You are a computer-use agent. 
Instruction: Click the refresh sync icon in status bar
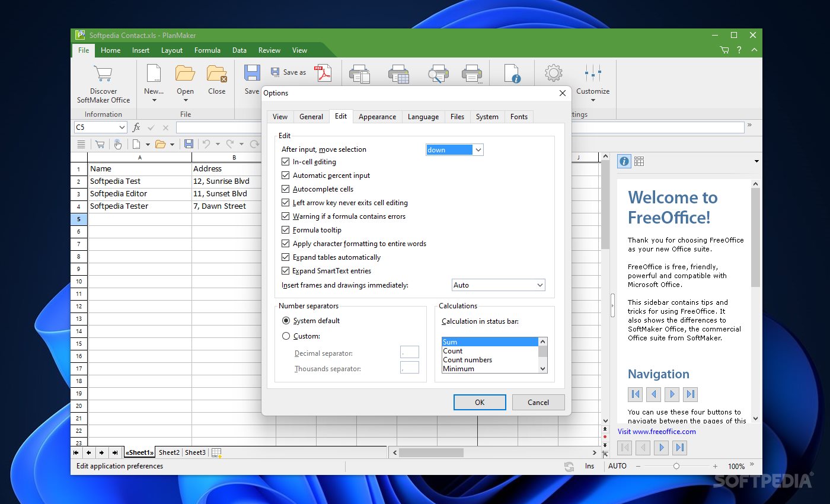569,467
